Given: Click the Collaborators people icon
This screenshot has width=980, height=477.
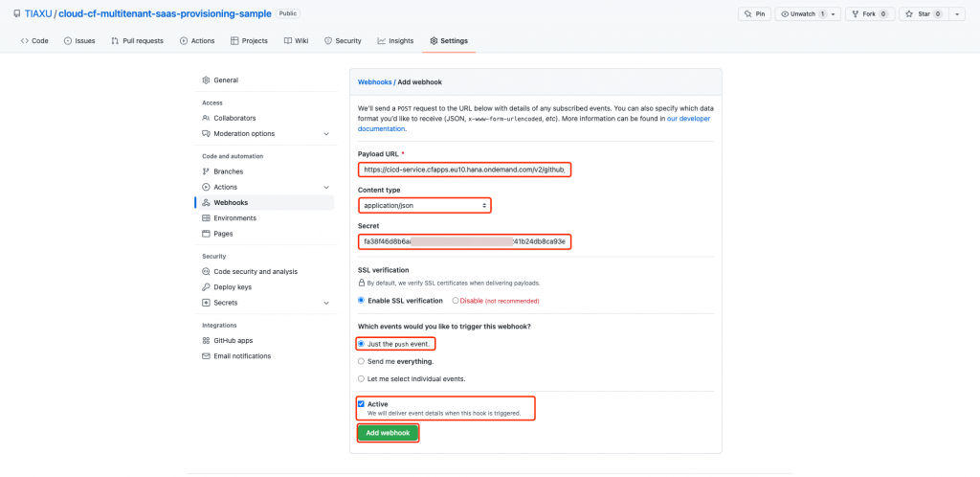Looking at the screenshot, I should pos(207,118).
